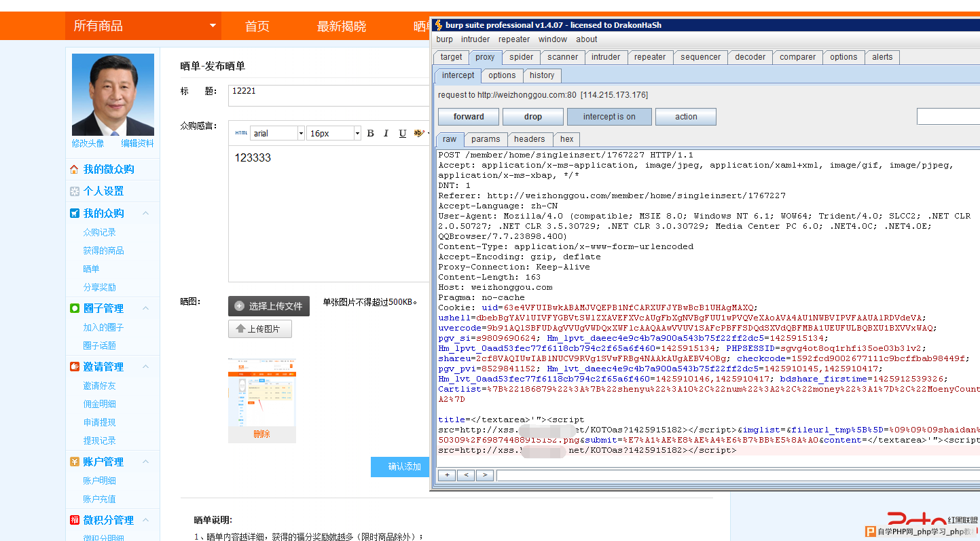The image size is (980, 541).
Task: Click the green icon beside 圈子管理
Action: [x=75, y=308]
